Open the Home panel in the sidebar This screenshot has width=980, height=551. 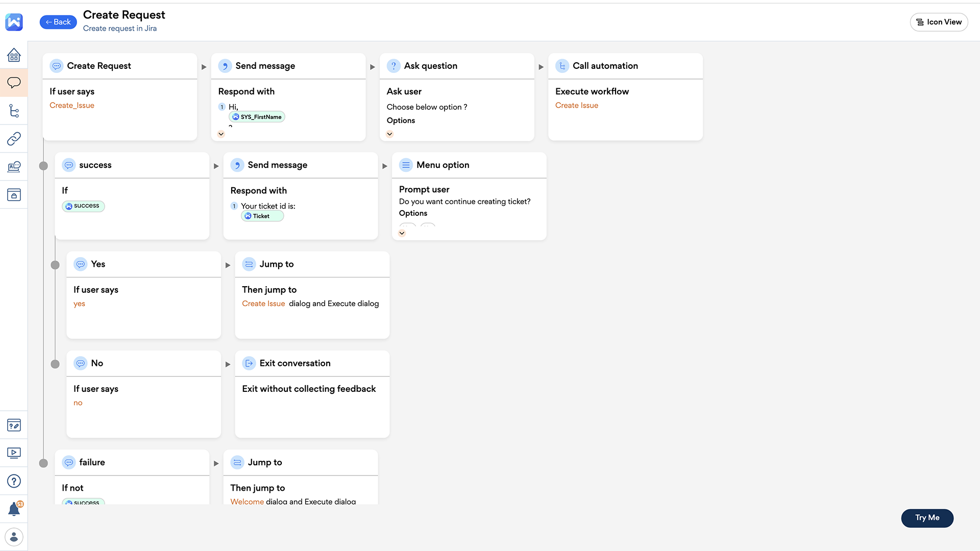[x=14, y=55]
